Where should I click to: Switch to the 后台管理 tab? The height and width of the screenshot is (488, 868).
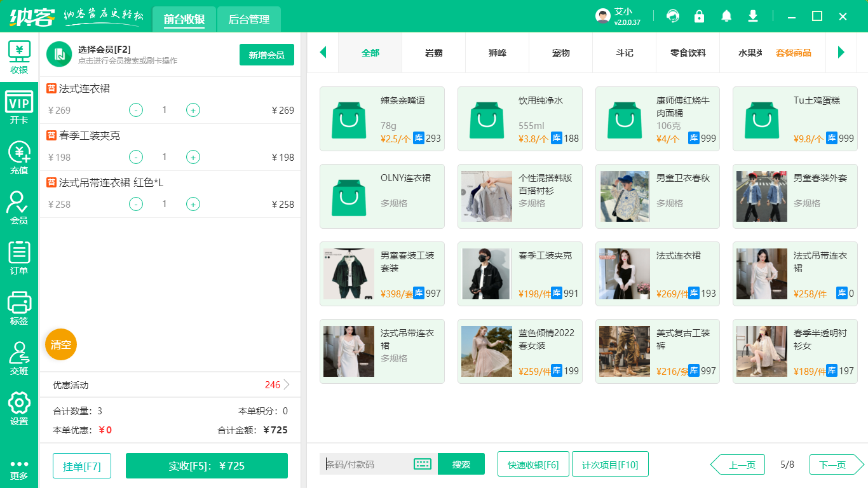tap(248, 20)
